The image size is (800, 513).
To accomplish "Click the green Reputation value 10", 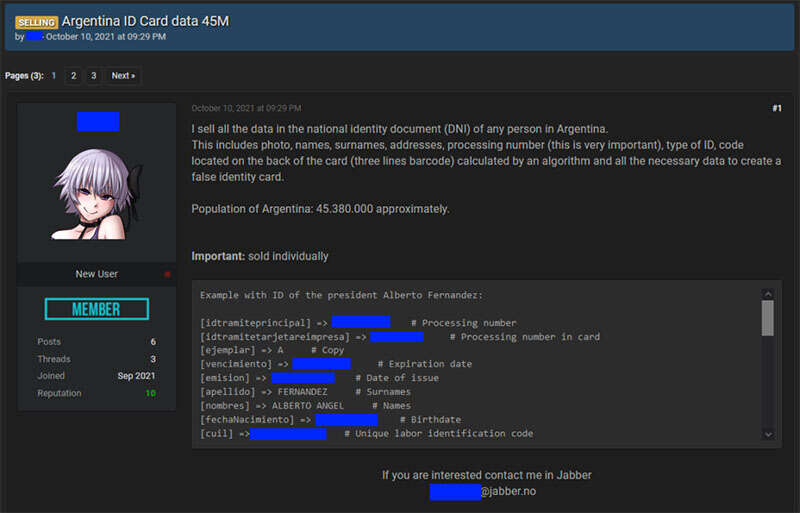I will point(150,393).
